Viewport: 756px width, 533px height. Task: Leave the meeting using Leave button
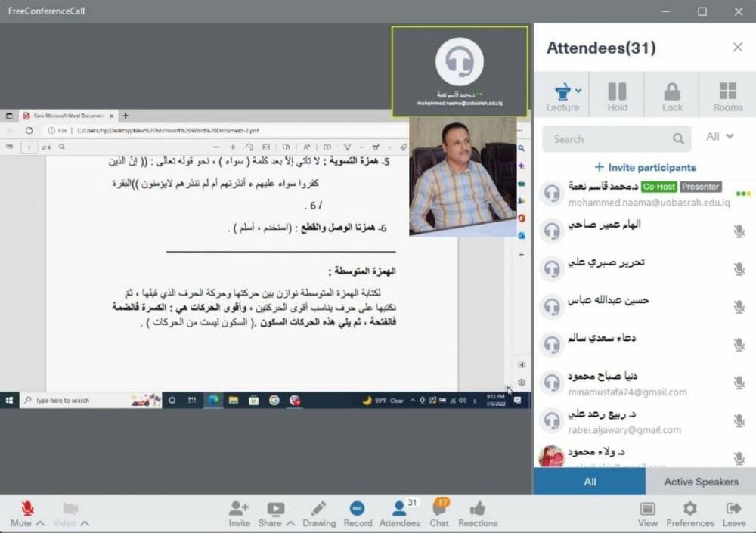coord(733,510)
